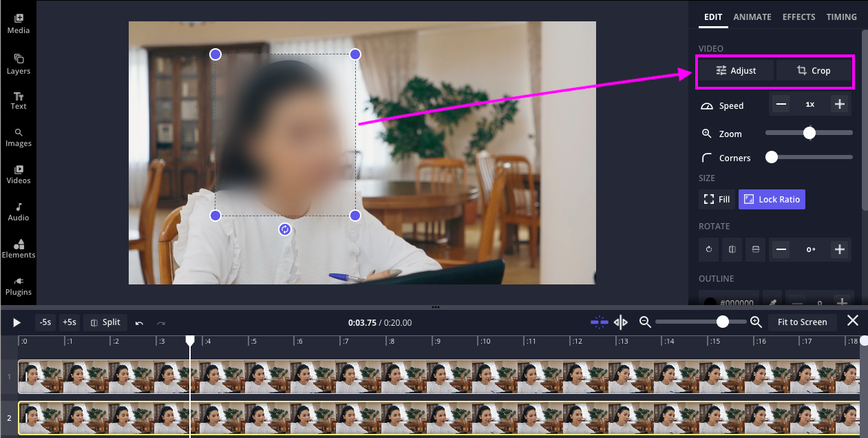The width and height of the screenshot is (868, 438).
Task: Open the Layers panel
Action: 19,64
